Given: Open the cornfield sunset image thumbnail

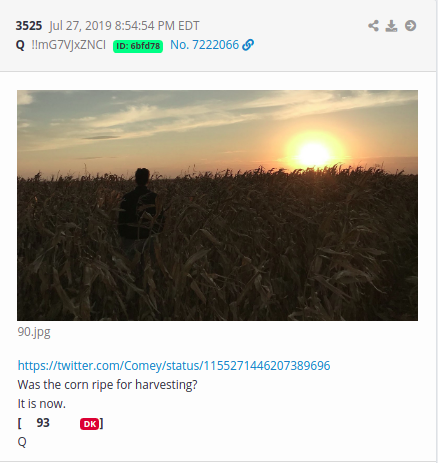Looking at the screenshot, I should click(217, 205).
